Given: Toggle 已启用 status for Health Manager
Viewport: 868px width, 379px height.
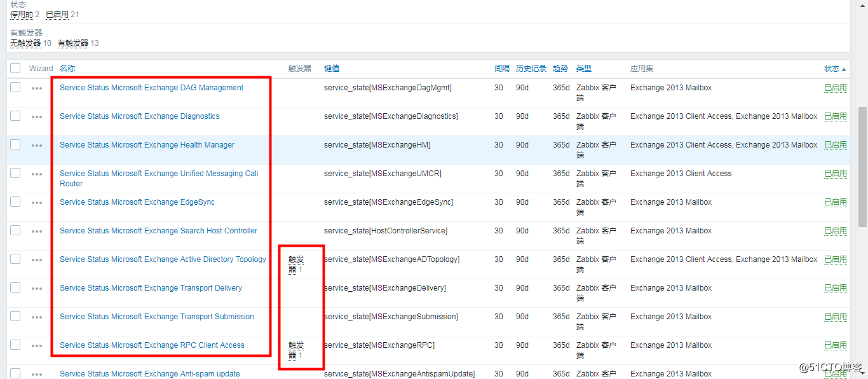Looking at the screenshot, I should click(x=836, y=145).
